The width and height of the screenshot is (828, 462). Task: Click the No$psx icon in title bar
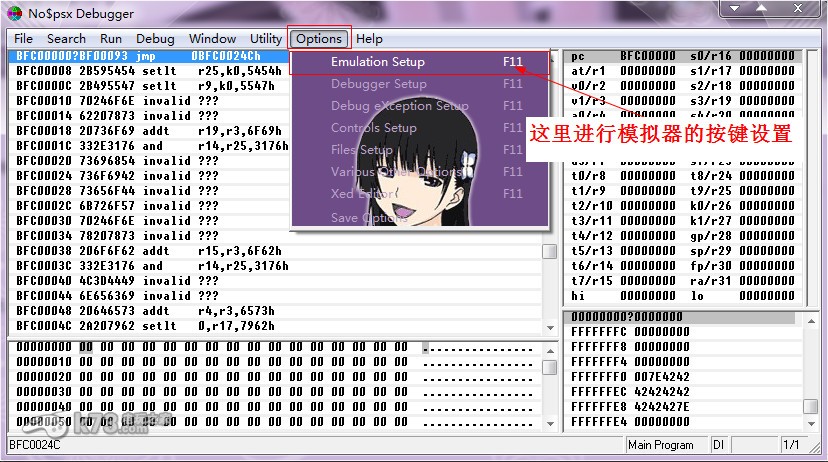tap(13, 12)
